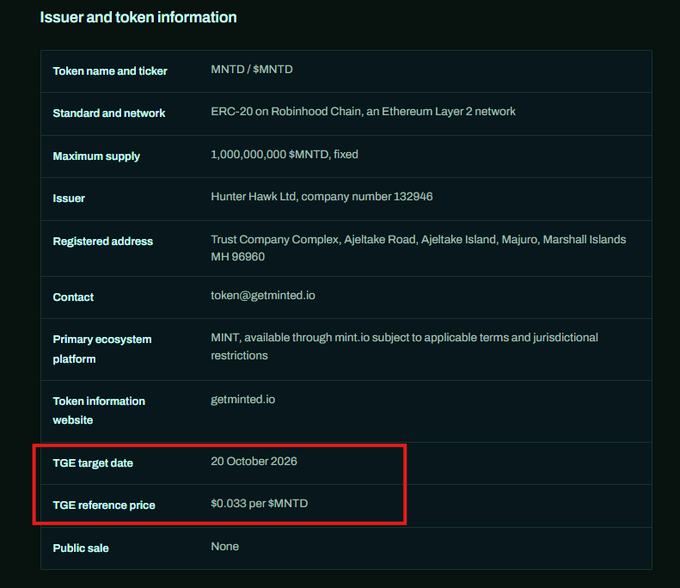Click the '20 October 2026' date value

(254, 461)
